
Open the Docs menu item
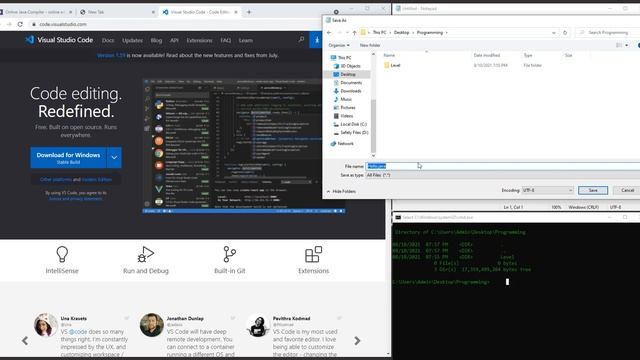108,40
